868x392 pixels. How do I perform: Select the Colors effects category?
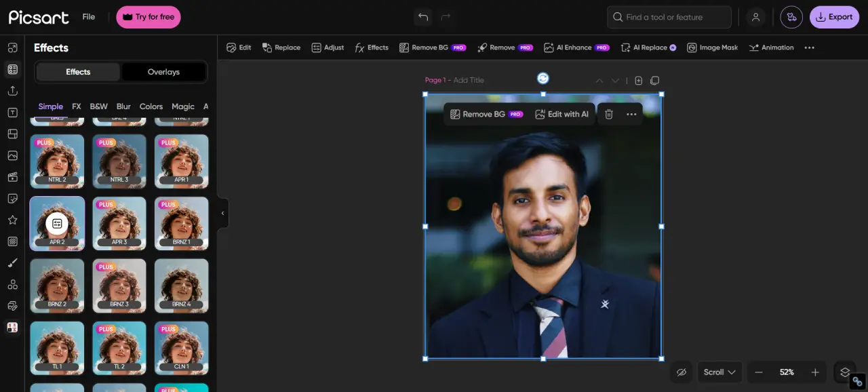click(x=151, y=106)
